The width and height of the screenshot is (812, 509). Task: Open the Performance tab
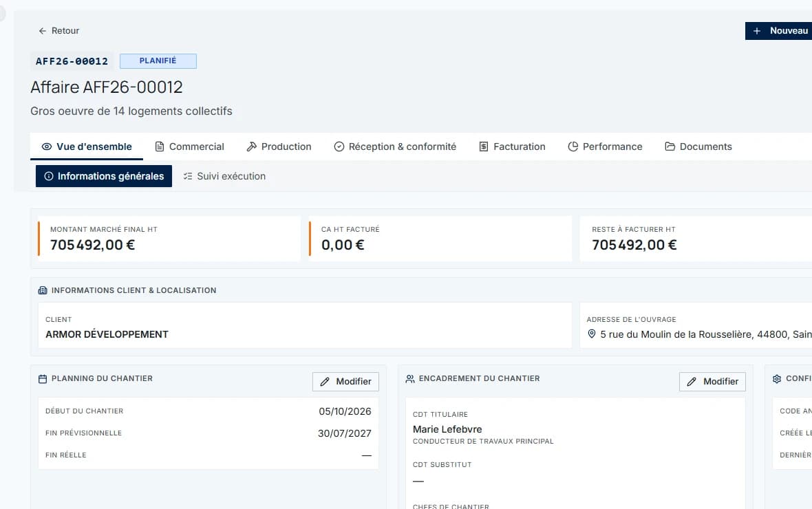tap(605, 147)
